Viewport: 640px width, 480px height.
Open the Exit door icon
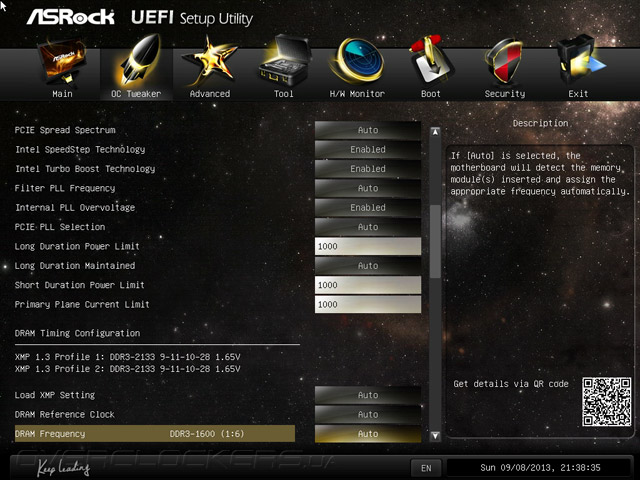580,61
